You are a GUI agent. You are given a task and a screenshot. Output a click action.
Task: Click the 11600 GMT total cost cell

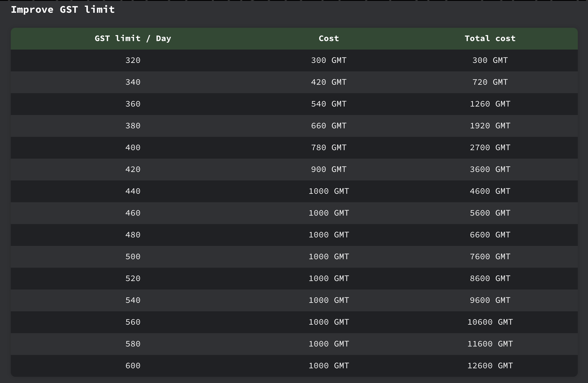(490, 344)
